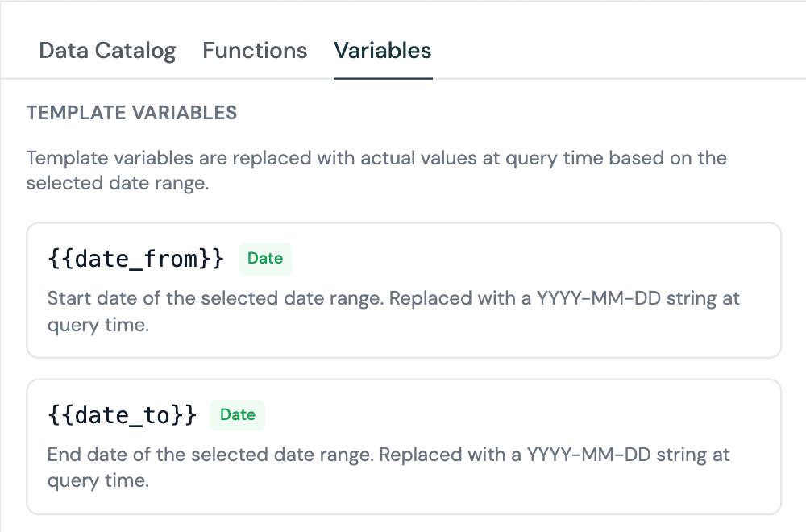
Task: Click the word "Replaced" in the date_to description
Action: coord(418,455)
